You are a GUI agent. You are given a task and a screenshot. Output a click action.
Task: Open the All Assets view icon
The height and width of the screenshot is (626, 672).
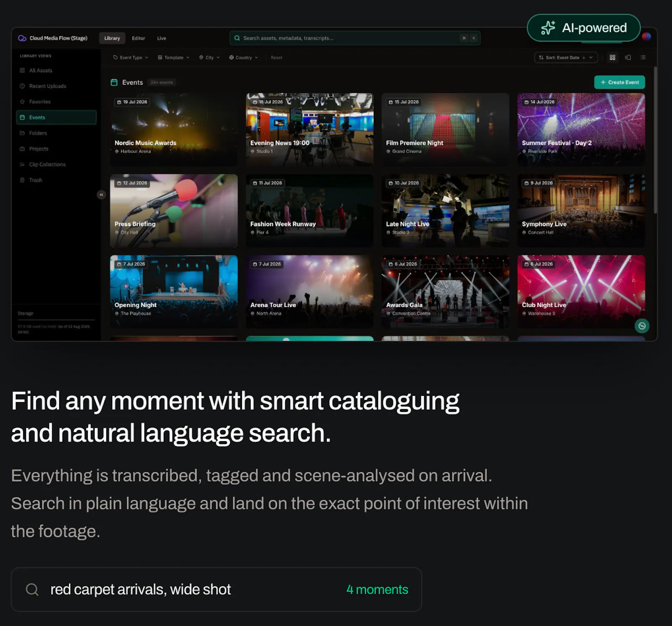click(22, 71)
